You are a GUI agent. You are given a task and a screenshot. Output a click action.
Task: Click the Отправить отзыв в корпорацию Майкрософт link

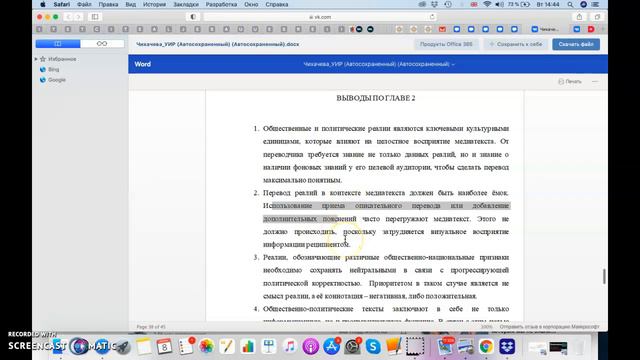(x=549, y=327)
